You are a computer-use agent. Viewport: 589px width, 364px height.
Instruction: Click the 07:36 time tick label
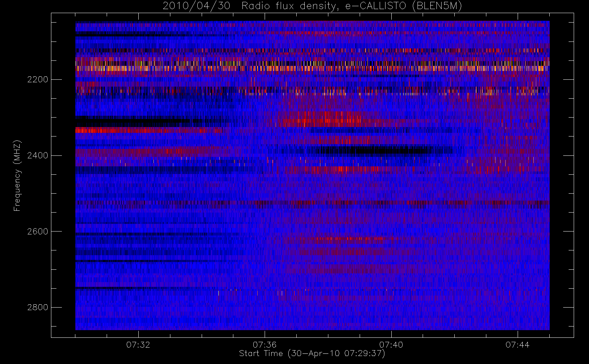pyautogui.click(x=265, y=344)
